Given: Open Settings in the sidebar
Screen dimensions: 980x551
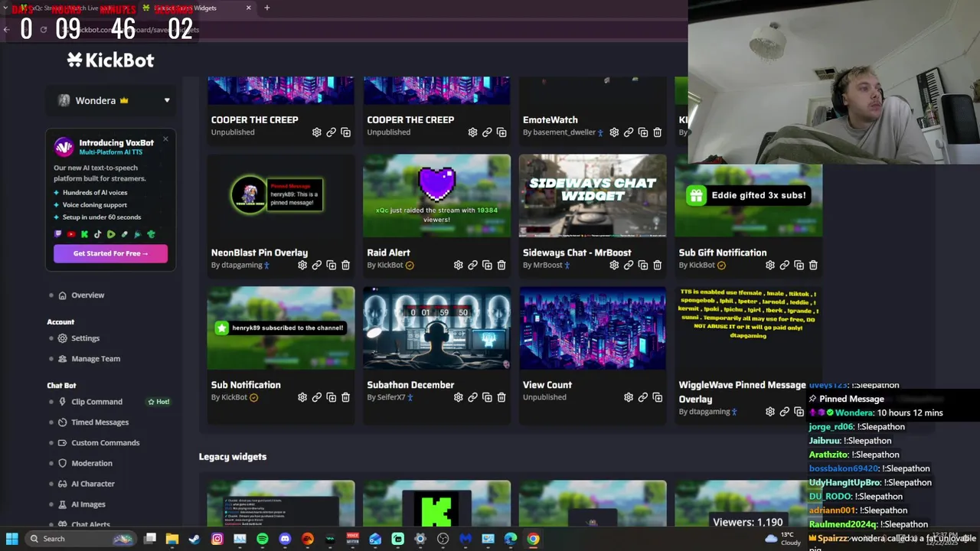Looking at the screenshot, I should pyautogui.click(x=85, y=338).
